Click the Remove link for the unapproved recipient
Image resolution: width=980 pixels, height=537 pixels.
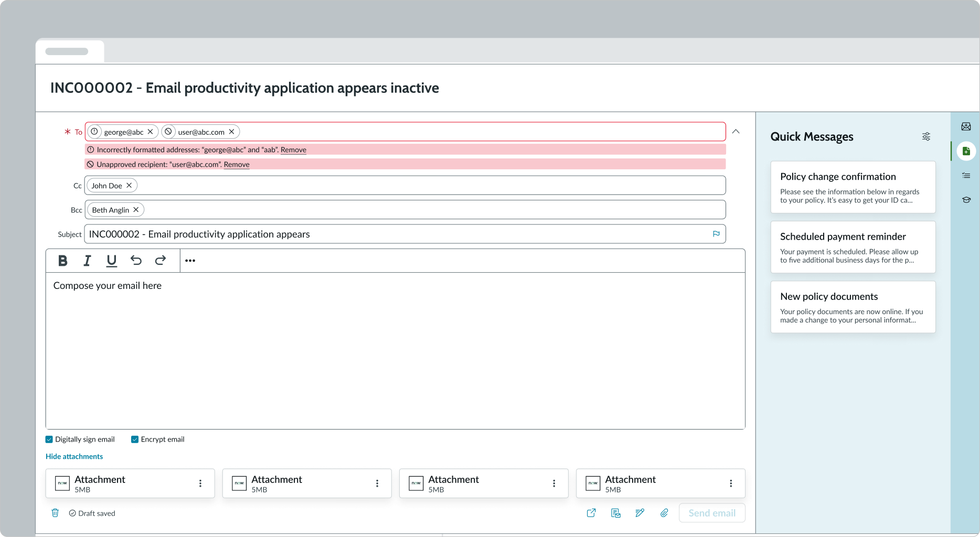point(236,164)
